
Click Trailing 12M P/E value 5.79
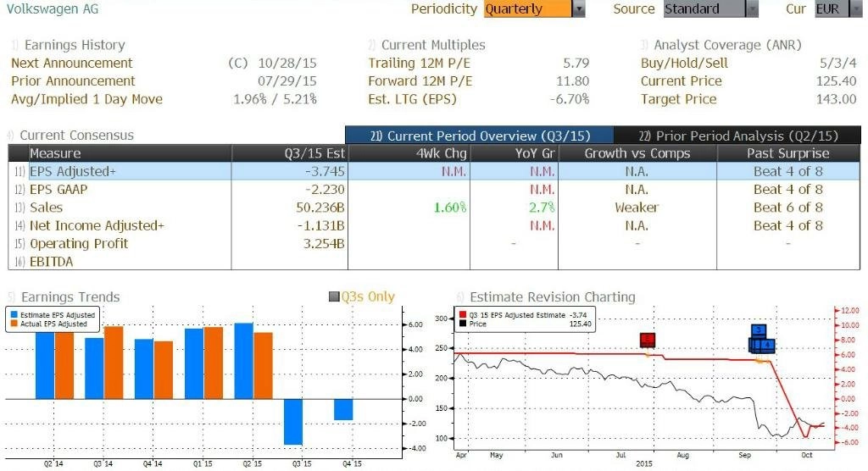tap(576, 63)
